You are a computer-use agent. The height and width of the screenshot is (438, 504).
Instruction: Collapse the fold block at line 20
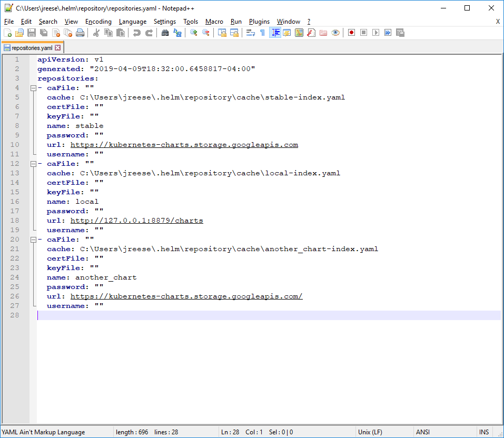(x=33, y=240)
